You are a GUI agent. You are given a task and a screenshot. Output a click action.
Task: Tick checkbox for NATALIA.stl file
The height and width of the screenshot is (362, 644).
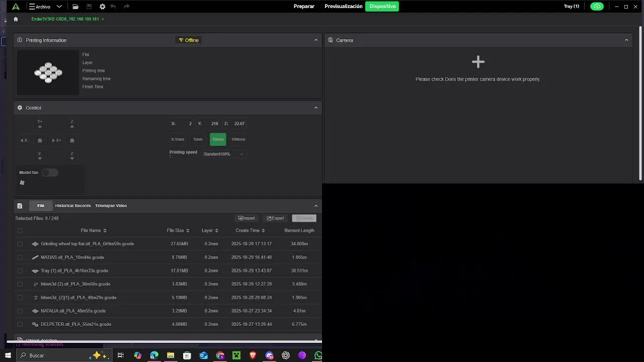20,311
